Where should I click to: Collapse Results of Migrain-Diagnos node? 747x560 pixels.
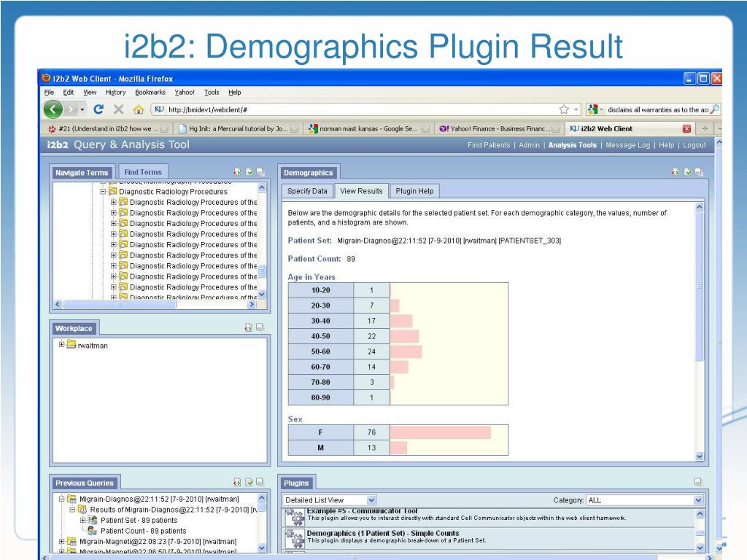pos(72,510)
